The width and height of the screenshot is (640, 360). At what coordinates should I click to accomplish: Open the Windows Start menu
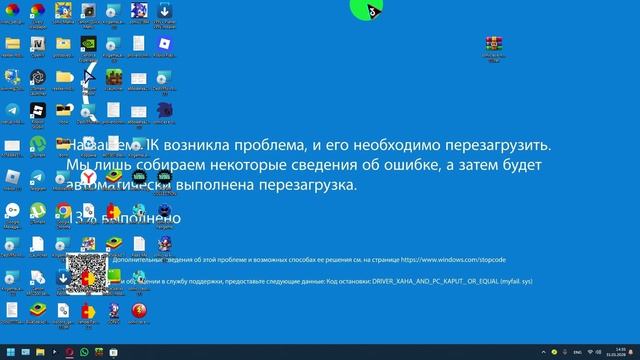click(11, 352)
